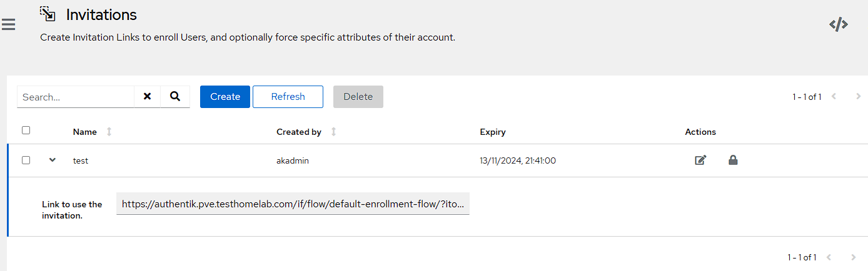Clear the search field with the X icon
This screenshot has width=868, height=271.
[148, 97]
